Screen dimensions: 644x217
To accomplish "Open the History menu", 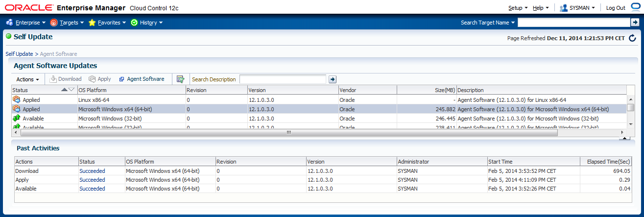I will point(146,23).
